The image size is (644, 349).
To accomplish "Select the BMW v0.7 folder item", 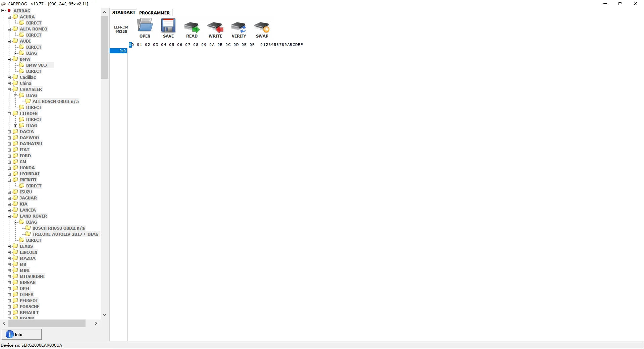I will tap(37, 65).
